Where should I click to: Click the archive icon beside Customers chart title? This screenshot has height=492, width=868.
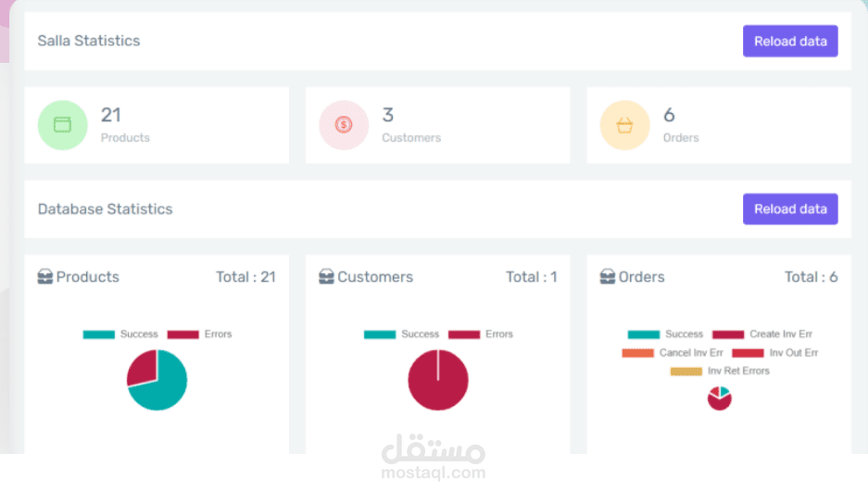(326, 276)
